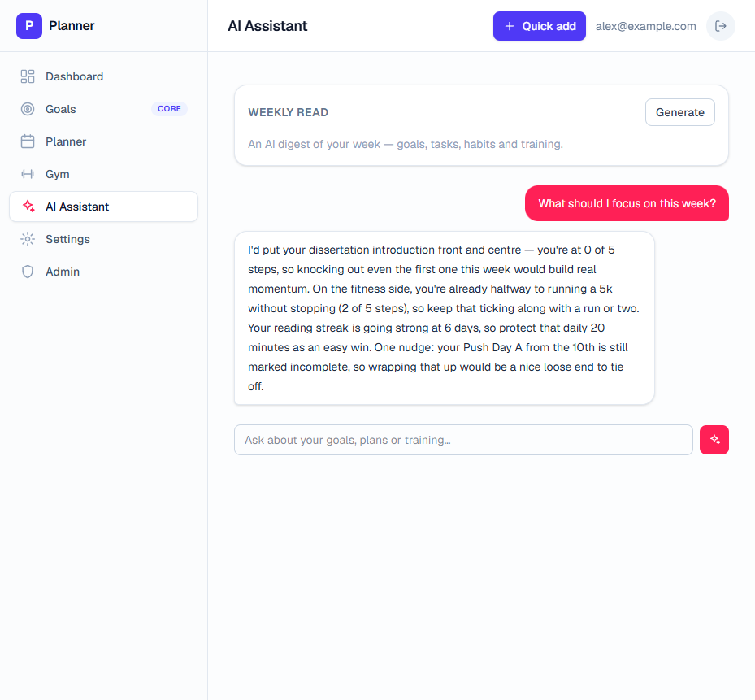Select the user message bubble
The height and width of the screenshot is (700, 755).
tap(627, 203)
